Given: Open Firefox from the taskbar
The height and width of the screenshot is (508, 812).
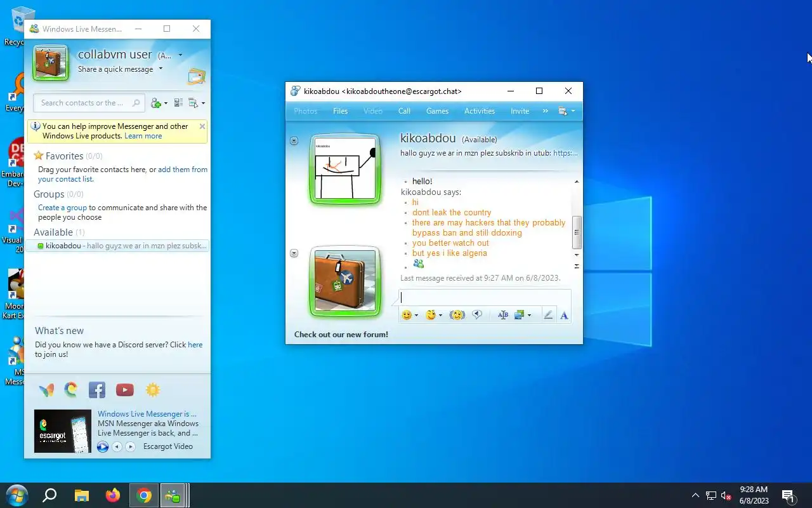Looking at the screenshot, I should click(113, 495).
